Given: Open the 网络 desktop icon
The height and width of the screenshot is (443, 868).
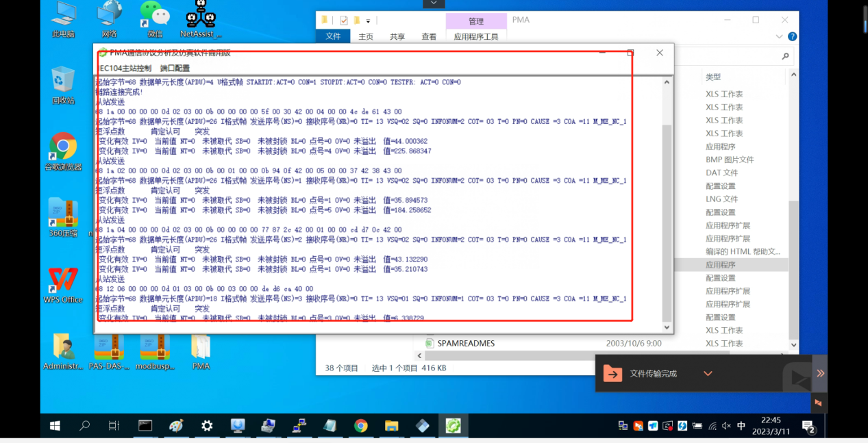Looking at the screenshot, I should (109, 19).
